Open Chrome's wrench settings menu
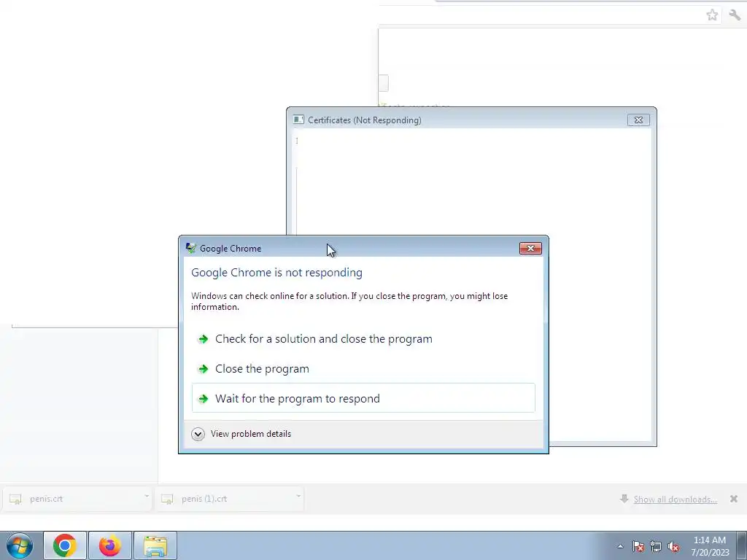The image size is (747, 560). tap(734, 15)
